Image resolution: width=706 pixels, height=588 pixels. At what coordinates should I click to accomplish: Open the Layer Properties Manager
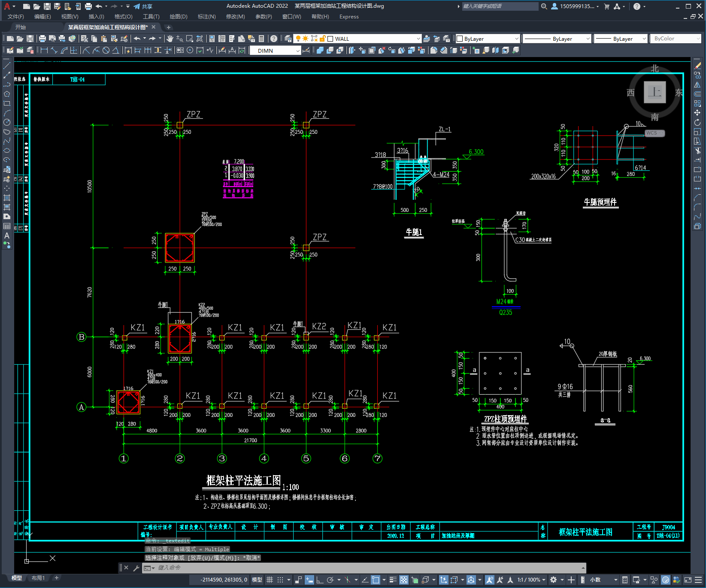point(288,39)
